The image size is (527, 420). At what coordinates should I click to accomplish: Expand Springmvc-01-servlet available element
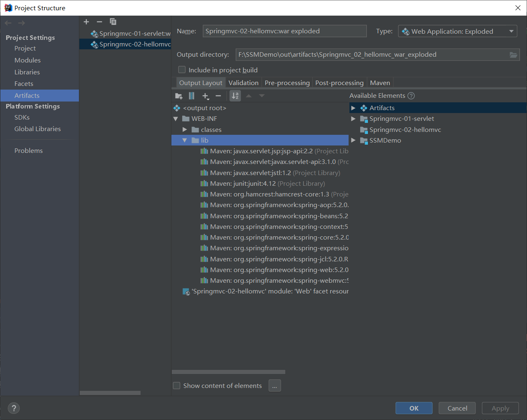click(353, 119)
